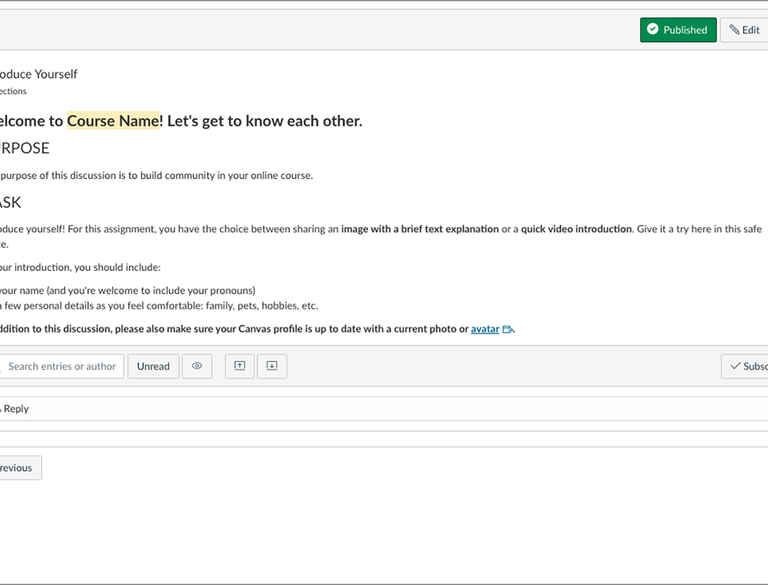Click the highlighted Course Name text

tap(113, 121)
